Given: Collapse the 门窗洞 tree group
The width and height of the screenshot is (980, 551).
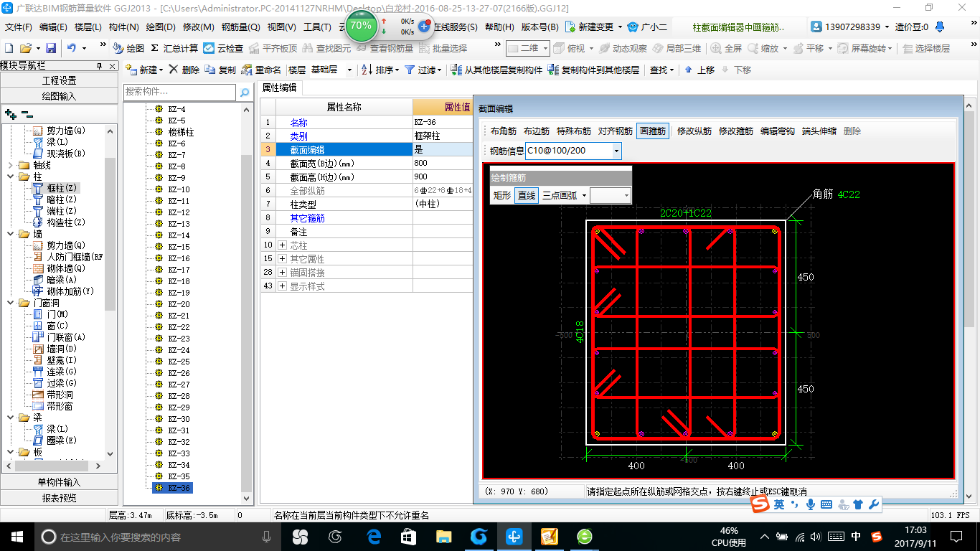Looking at the screenshot, I should click(10, 303).
